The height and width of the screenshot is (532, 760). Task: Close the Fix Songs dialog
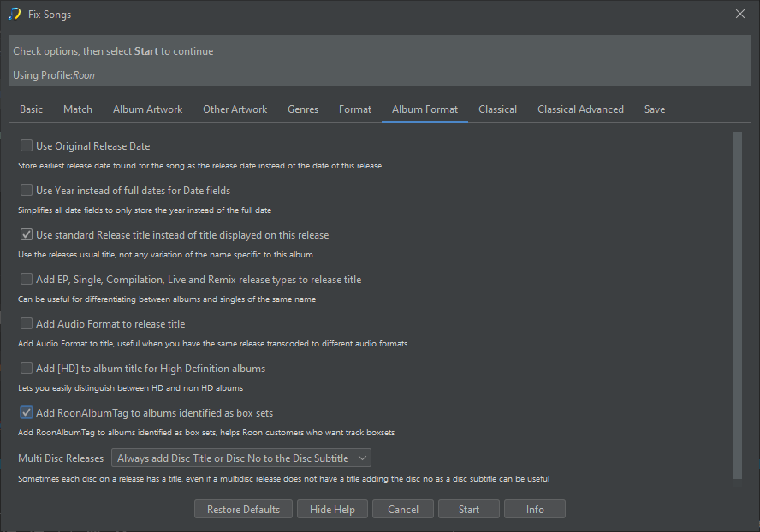tap(740, 14)
